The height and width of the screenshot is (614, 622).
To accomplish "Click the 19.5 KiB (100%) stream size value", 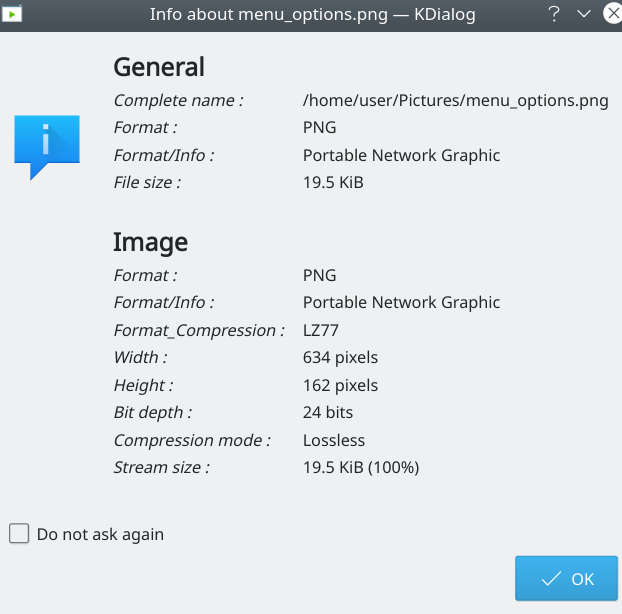I will (361, 468).
